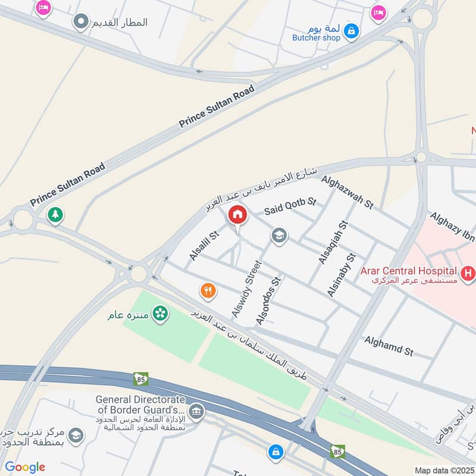The height and width of the screenshot is (476, 476).
Task: Click the route 85 shield near the park
Action: pos(141,379)
